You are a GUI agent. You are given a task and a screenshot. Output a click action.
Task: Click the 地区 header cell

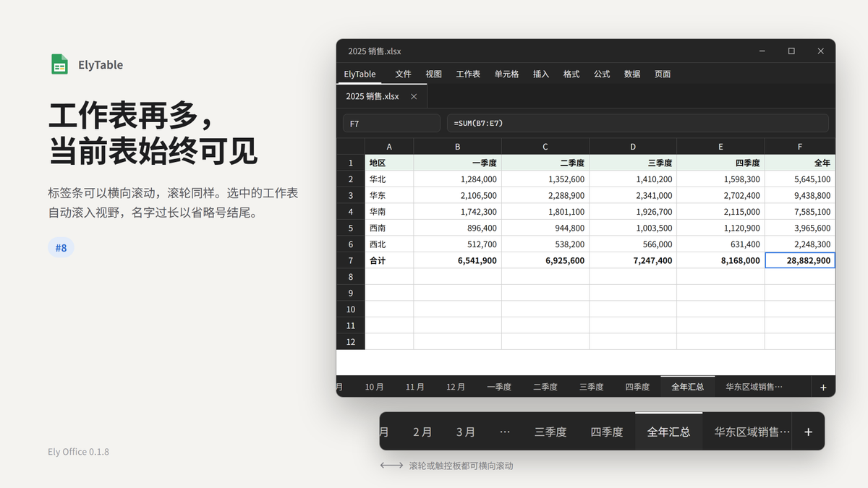pyautogui.click(x=389, y=163)
